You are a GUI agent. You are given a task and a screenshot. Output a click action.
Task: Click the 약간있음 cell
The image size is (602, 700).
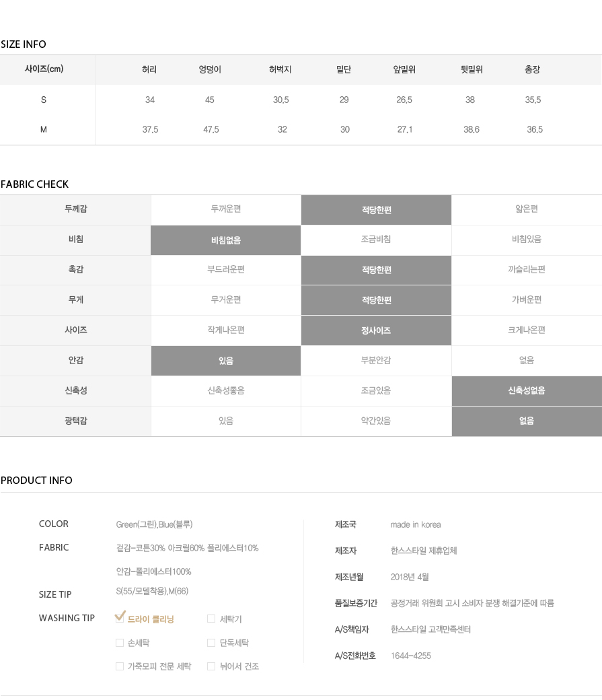tap(376, 421)
